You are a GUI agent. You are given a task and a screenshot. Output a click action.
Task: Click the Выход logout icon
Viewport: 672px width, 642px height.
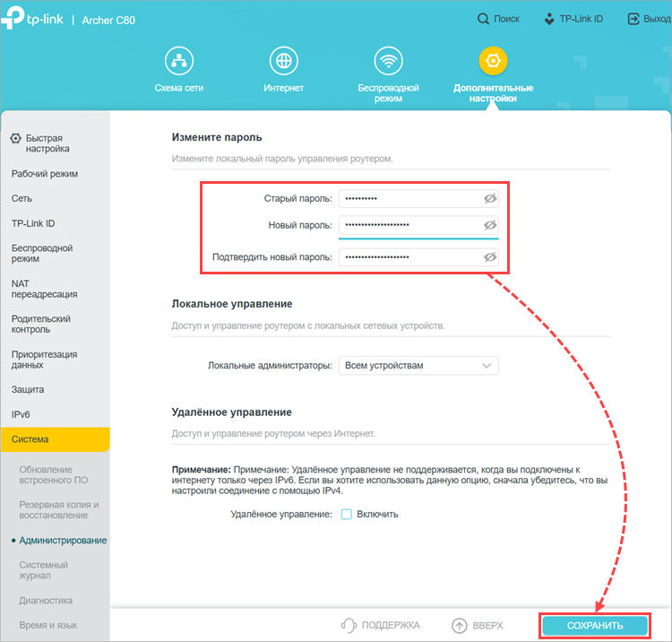[633, 19]
